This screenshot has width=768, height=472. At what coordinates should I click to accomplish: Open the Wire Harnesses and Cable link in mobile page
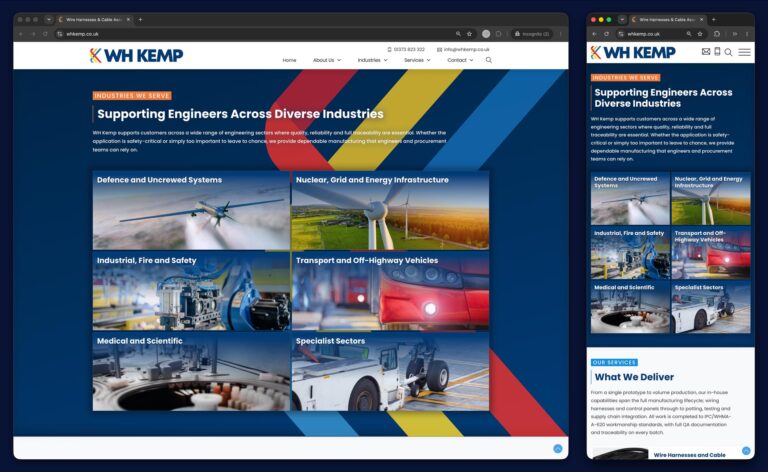(x=690, y=455)
